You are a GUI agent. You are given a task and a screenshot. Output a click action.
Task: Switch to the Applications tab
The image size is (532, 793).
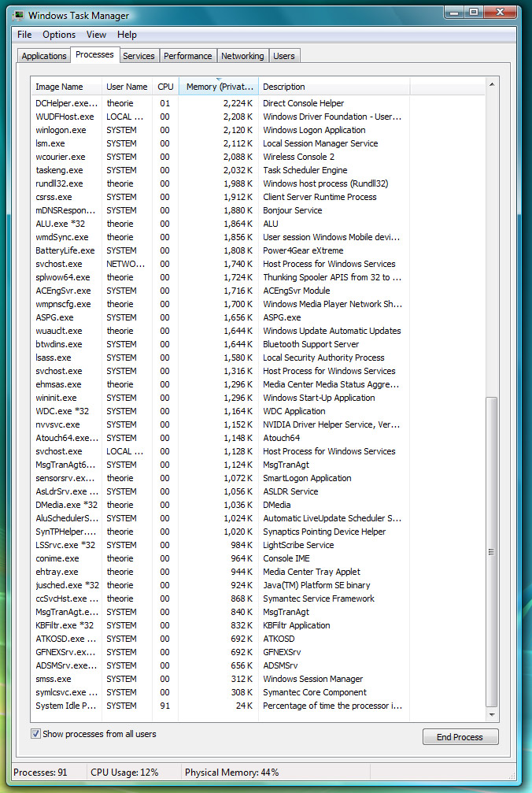point(44,56)
